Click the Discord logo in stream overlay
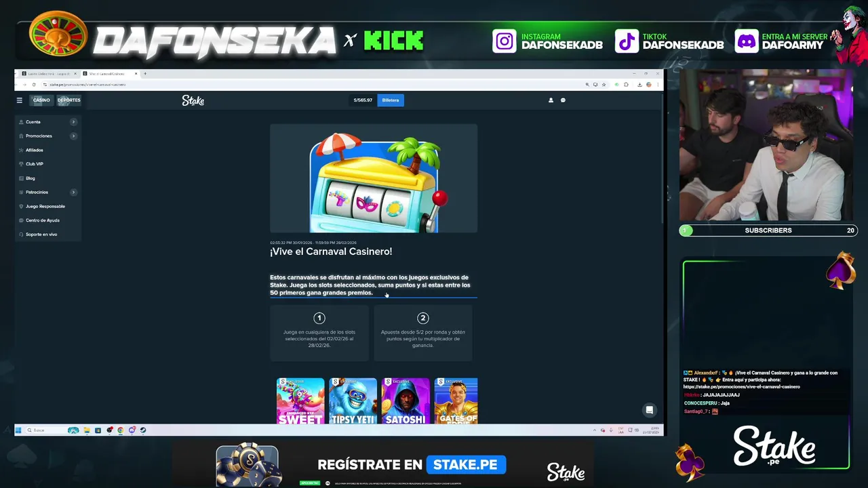 tap(746, 41)
